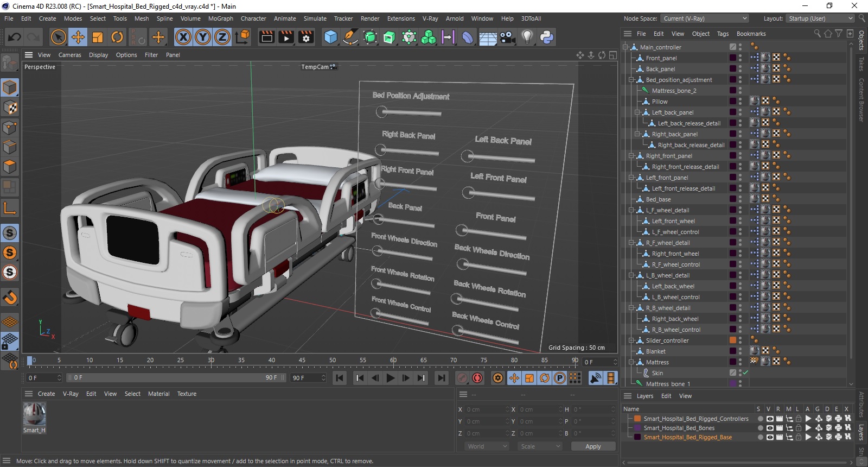The image size is (868, 467).
Task: Click the Cube primitive icon
Action: point(330,37)
